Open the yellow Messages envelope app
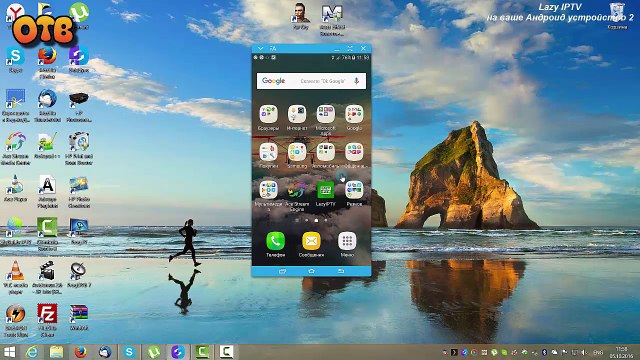Viewport: 640px width, 360px height. pyautogui.click(x=311, y=241)
